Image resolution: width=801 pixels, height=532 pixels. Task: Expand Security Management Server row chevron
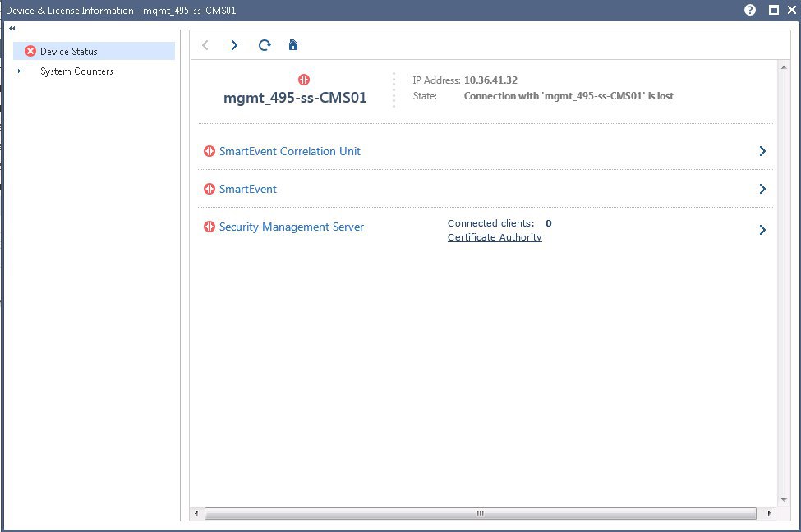(762, 230)
